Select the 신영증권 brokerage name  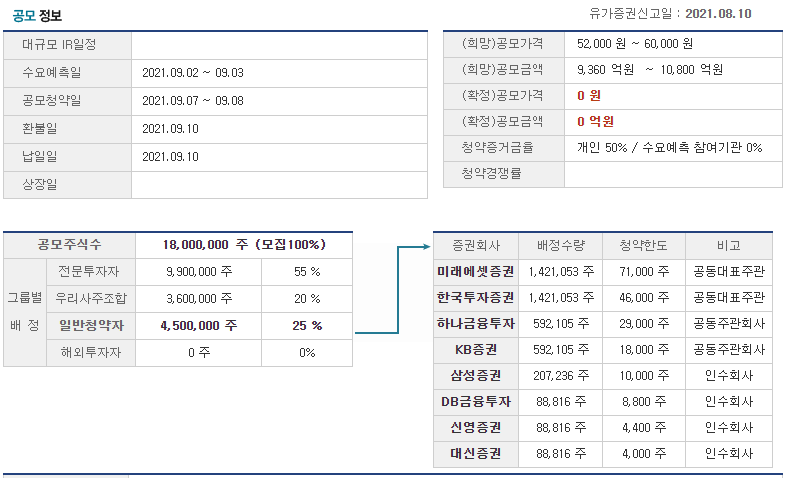(x=476, y=427)
